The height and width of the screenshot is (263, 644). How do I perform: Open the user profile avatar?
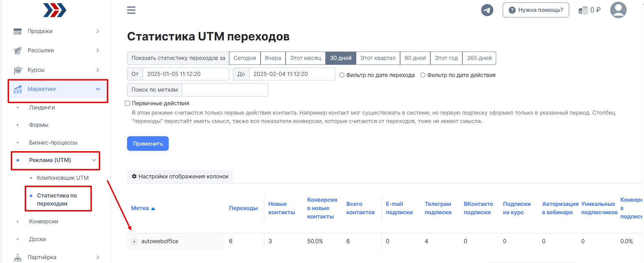pos(618,10)
